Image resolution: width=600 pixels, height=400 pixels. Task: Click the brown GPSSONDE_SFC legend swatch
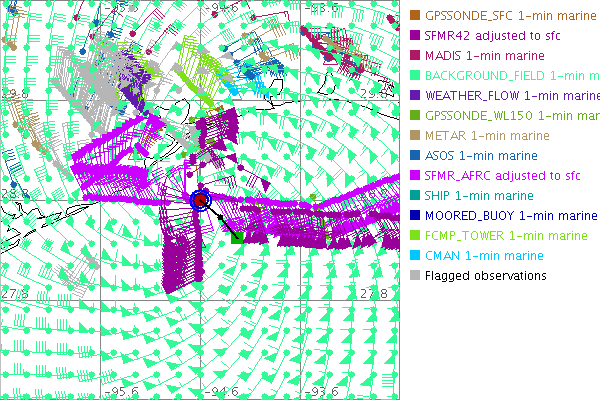(415, 15)
